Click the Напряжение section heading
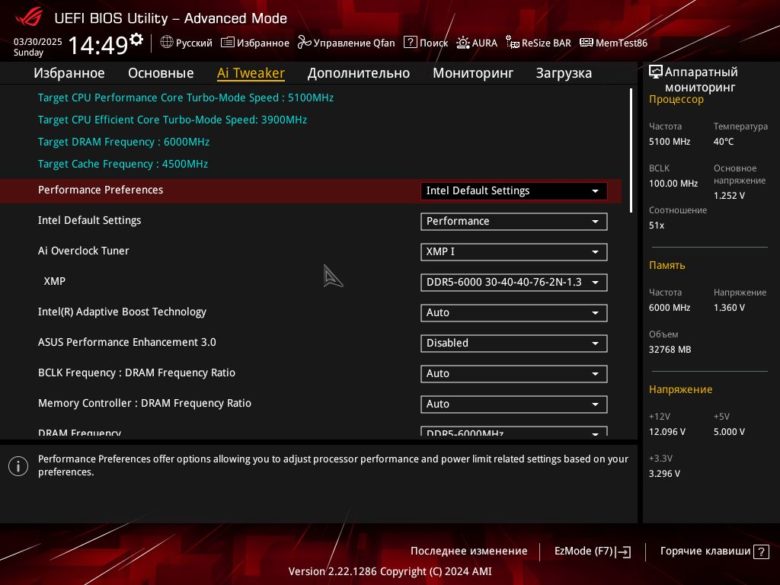The image size is (780, 585). click(681, 390)
